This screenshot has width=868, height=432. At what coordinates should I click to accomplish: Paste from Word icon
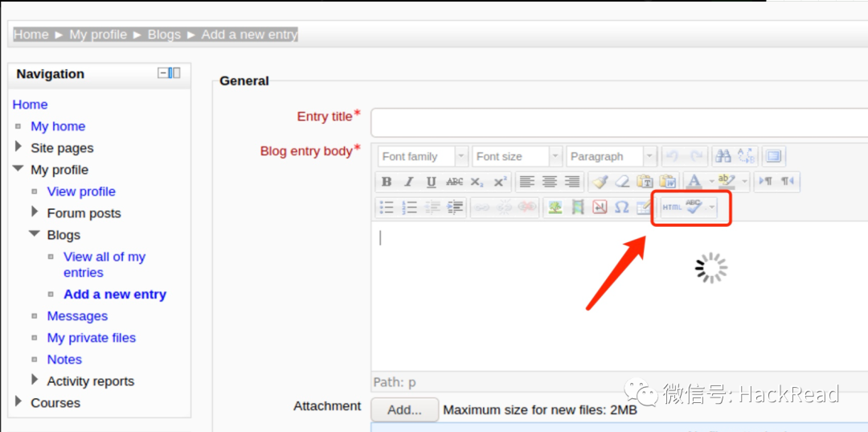point(668,182)
